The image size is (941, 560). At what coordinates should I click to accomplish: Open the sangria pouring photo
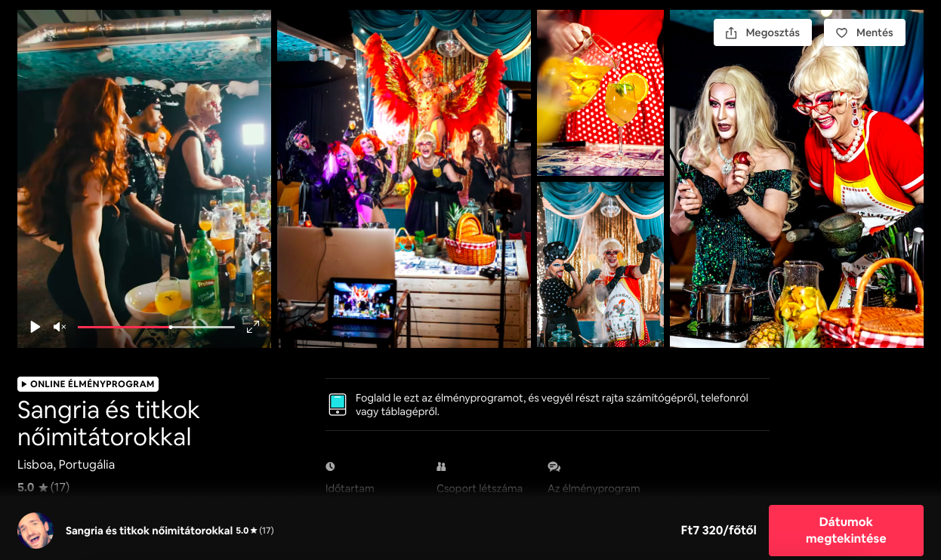(x=600, y=93)
